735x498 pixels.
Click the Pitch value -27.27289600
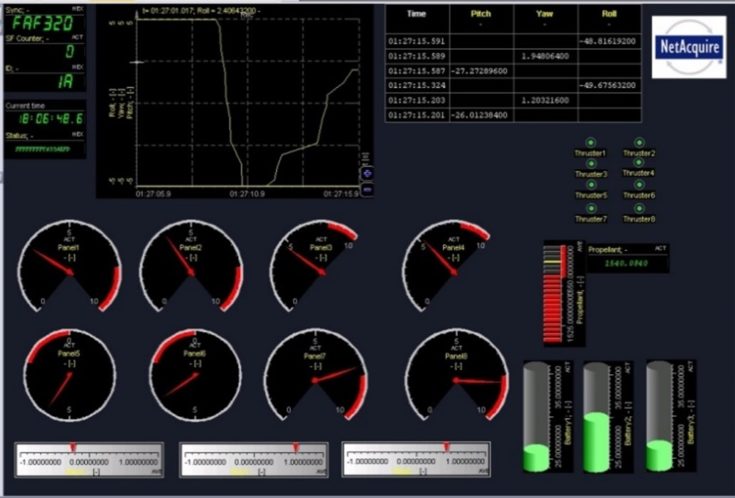click(x=479, y=71)
